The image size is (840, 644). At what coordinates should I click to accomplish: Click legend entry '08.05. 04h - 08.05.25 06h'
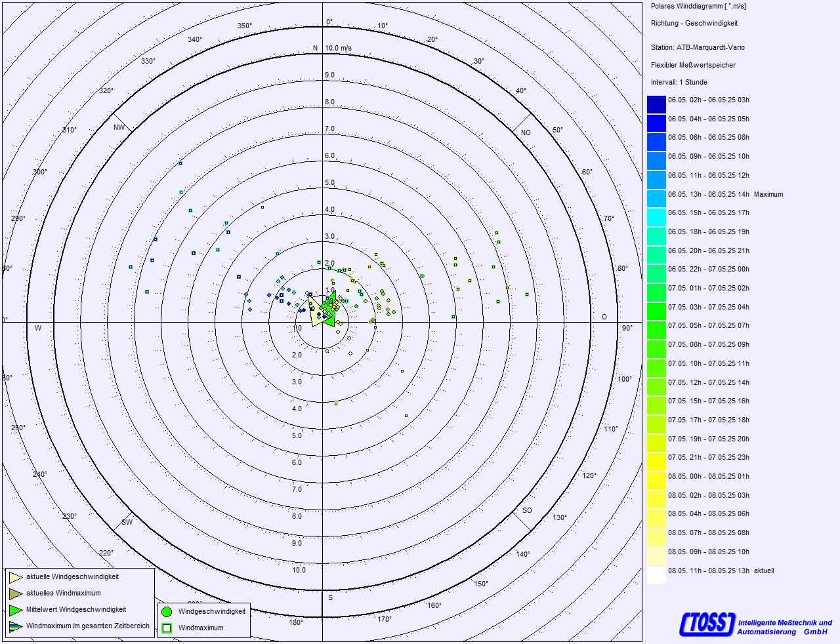click(709, 514)
